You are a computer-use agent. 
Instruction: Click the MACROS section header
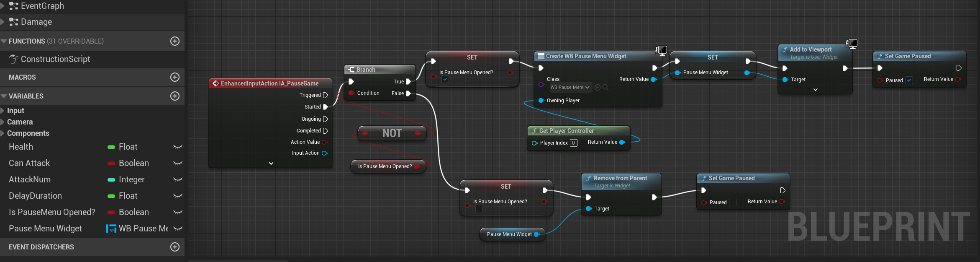click(x=92, y=77)
